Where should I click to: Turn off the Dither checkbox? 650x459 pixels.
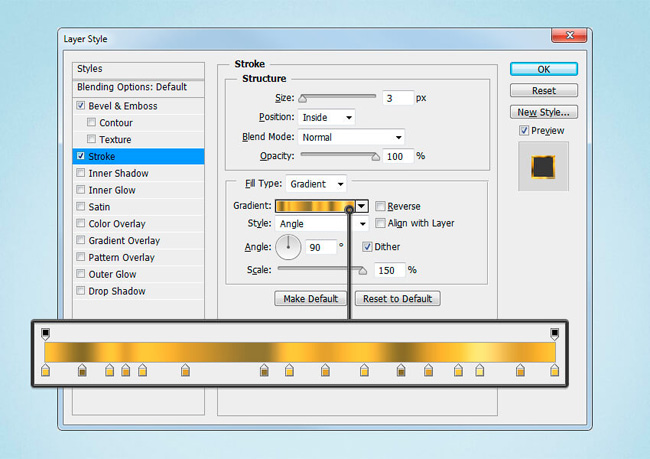[367, 247]
